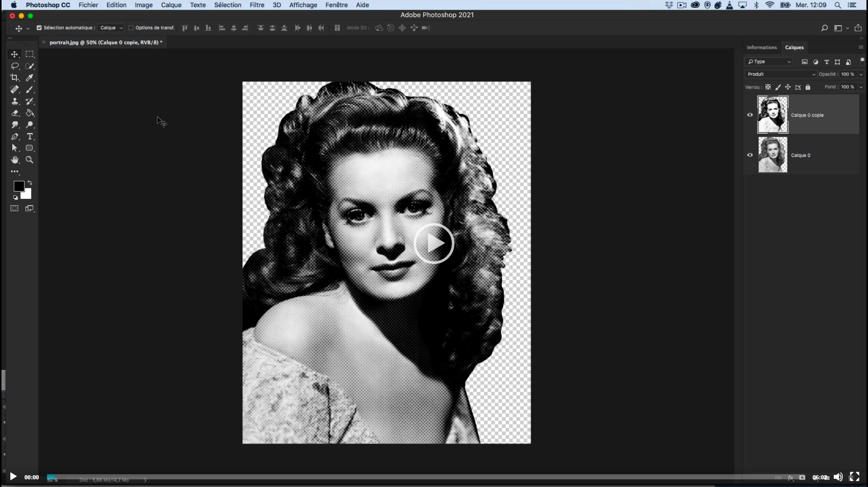Enable the Options de transf. checkbox
The width and height of the screenshot is (868, 487).
[131, 28]
